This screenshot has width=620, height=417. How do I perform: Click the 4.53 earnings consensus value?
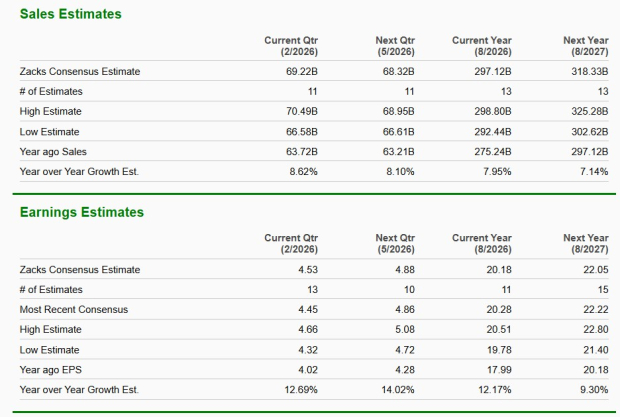coord(308,269)
